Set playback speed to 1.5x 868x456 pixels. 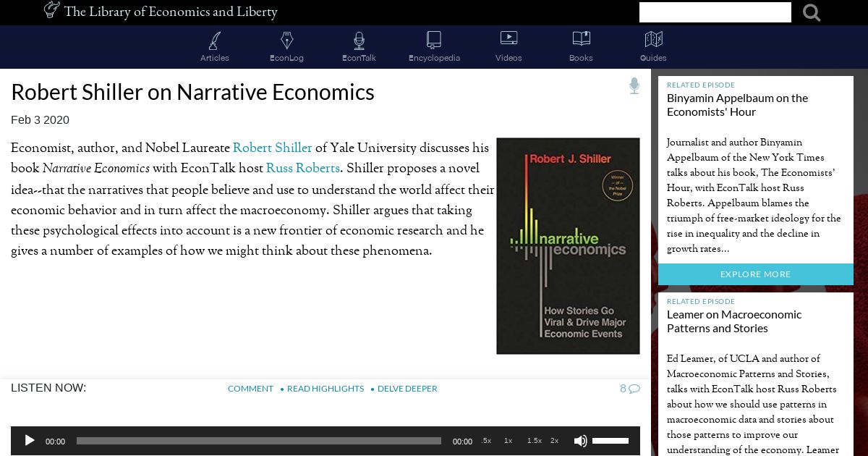pos(535,441)
